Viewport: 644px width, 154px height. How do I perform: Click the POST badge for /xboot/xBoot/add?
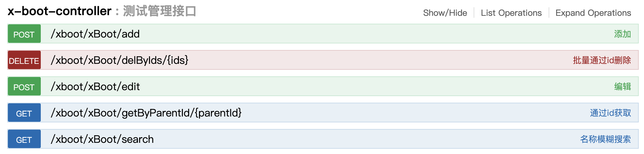(x=24, y=34)
